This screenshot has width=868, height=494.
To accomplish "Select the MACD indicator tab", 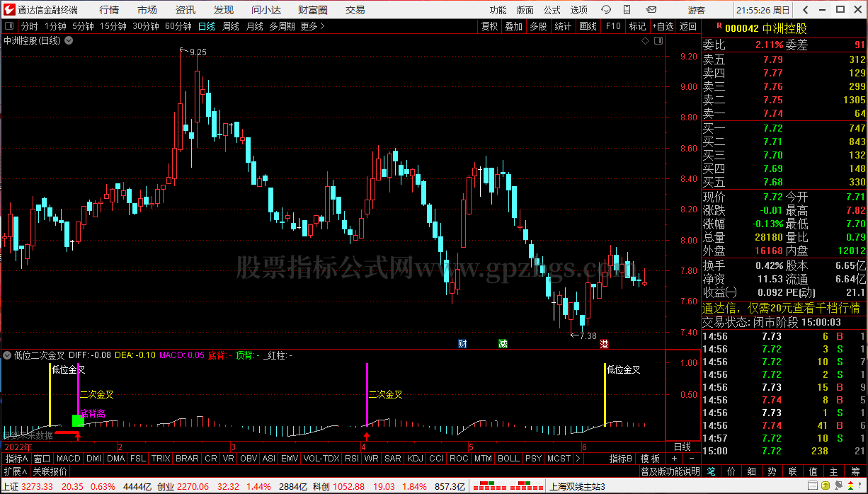I will (69, 459).
